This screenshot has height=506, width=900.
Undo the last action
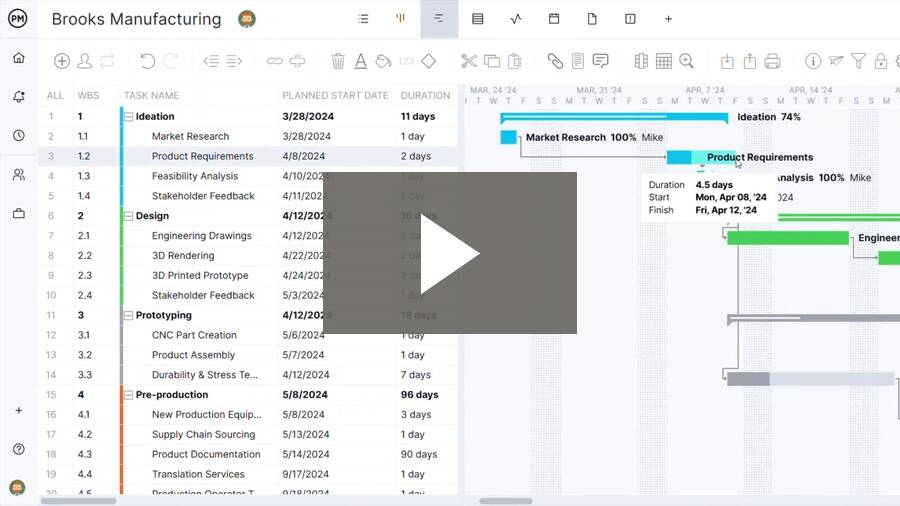[147, 61]
